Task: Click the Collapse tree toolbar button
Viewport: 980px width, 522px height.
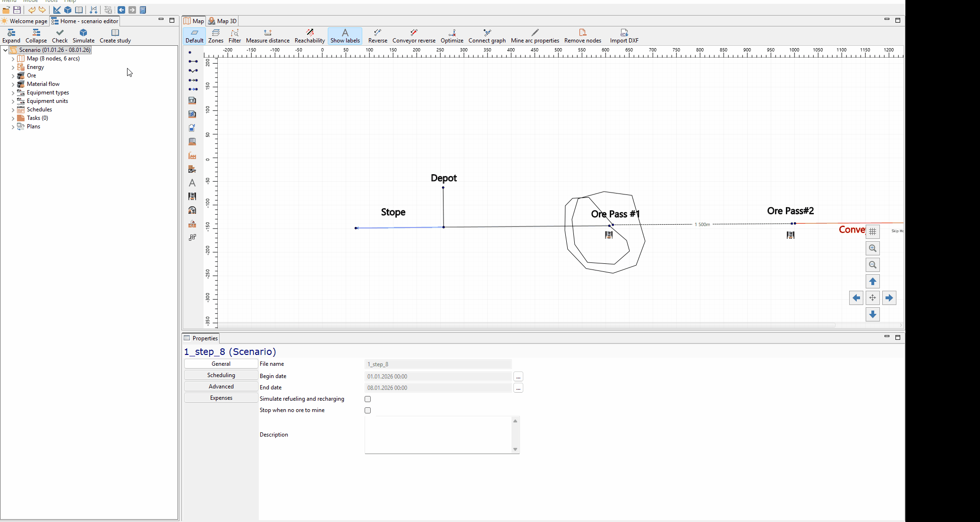Action: click(x=36, y=36)
